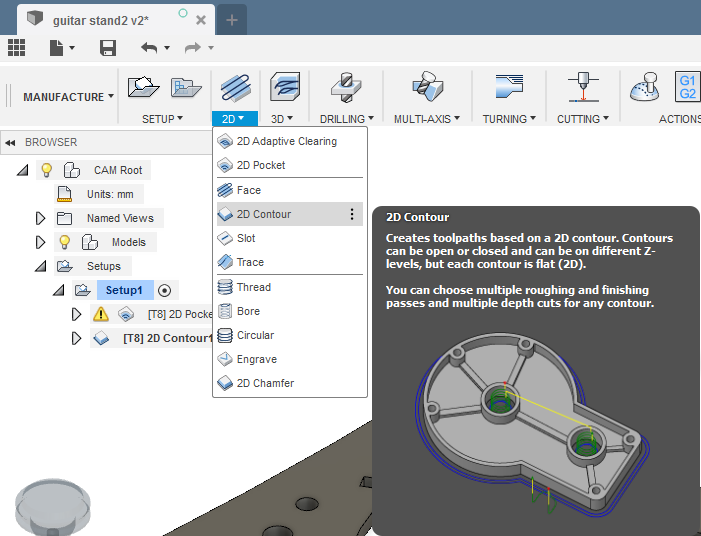Choose Circular from the 2D menu
The width and height of the screenshot is (701, 536).
290,335
